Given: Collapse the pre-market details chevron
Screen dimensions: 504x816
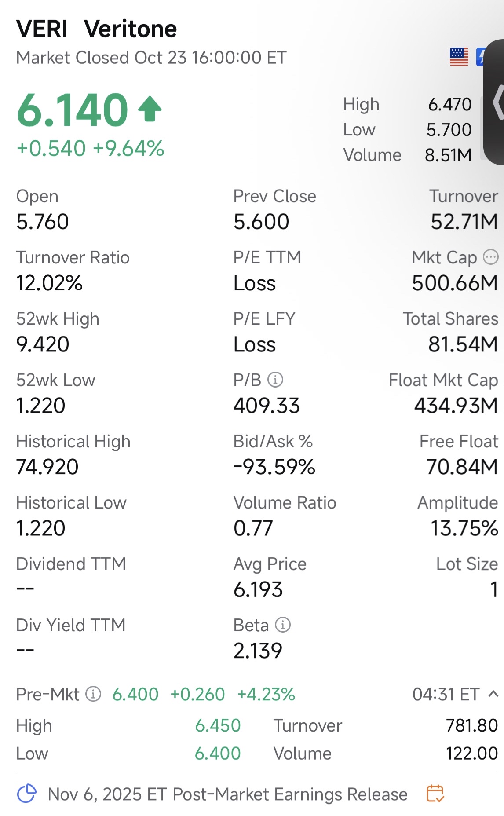Looking at the screenshot, I should [493, 694].
